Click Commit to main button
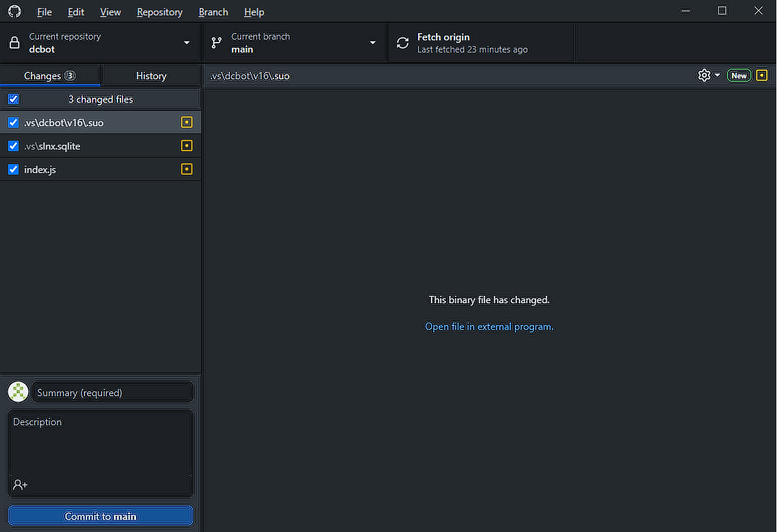The image size is (778, 532). click(x=101, y=516)
